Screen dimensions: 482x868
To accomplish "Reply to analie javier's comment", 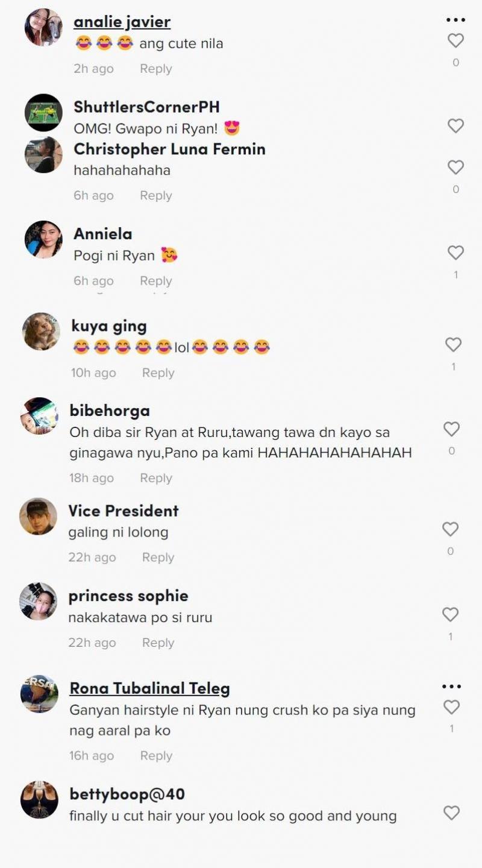I will pyautogui.click(x=155, y=68).
